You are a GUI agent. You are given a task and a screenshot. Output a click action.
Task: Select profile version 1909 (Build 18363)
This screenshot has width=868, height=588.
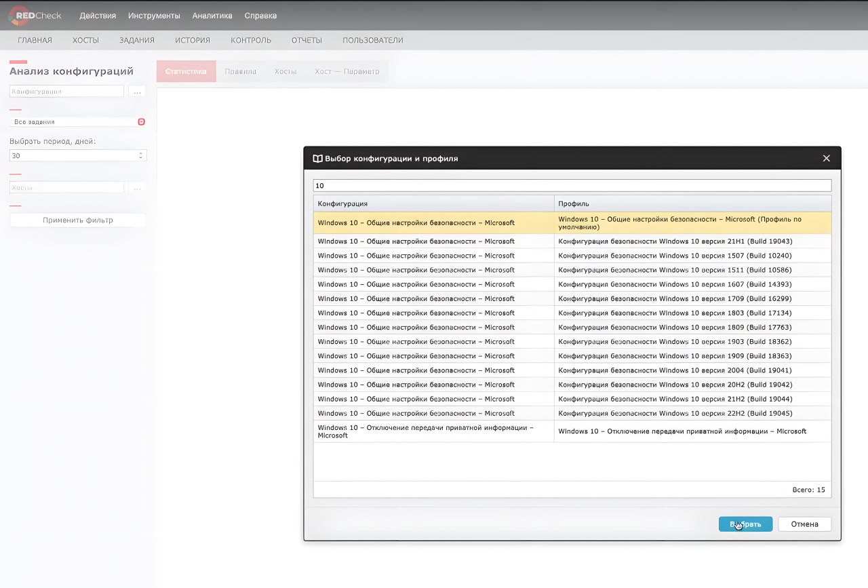572,356
